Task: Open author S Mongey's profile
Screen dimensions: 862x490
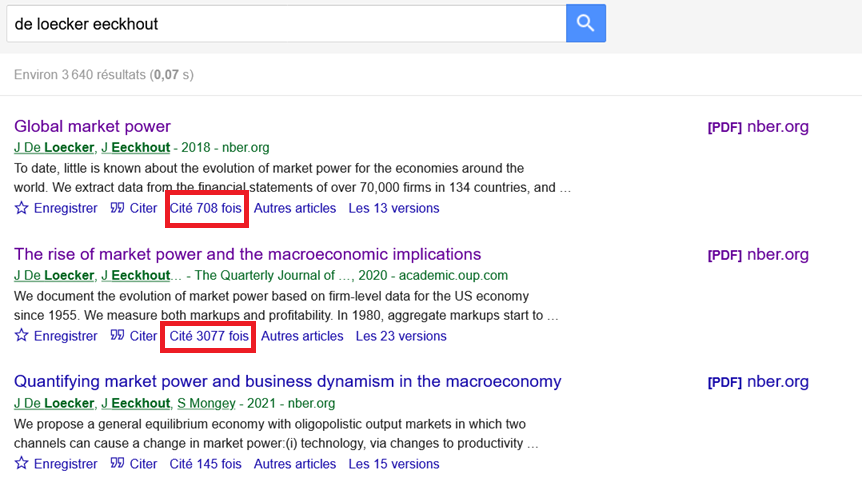Action: (206, 403)
